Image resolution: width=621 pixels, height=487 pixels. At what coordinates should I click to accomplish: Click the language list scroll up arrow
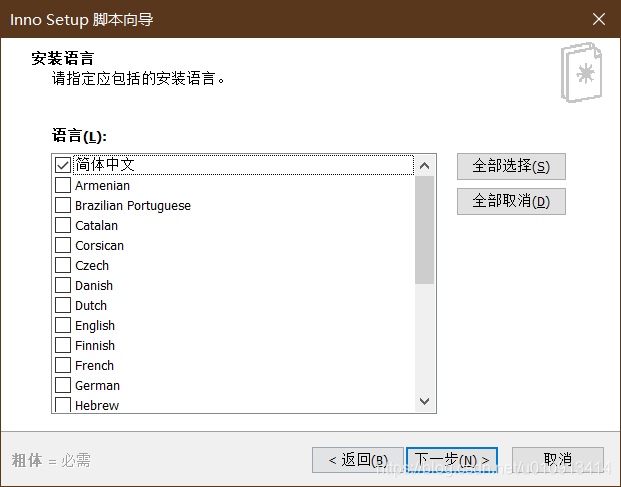(x=425, y=166)
